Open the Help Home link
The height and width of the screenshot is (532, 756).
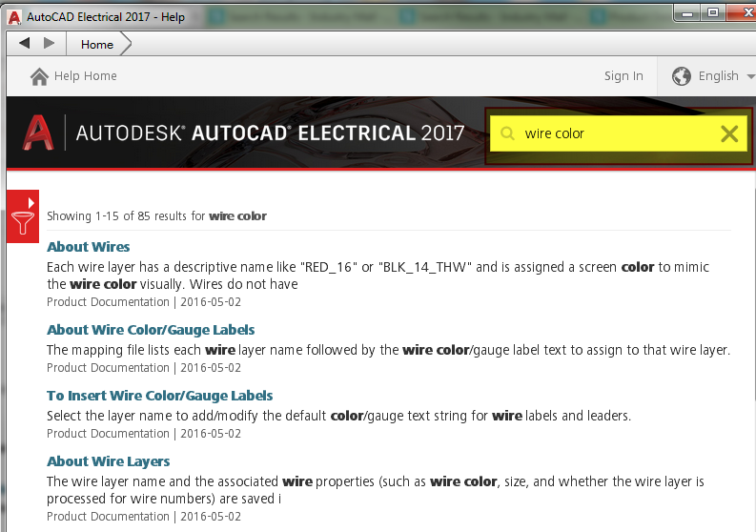pos(86,75)
